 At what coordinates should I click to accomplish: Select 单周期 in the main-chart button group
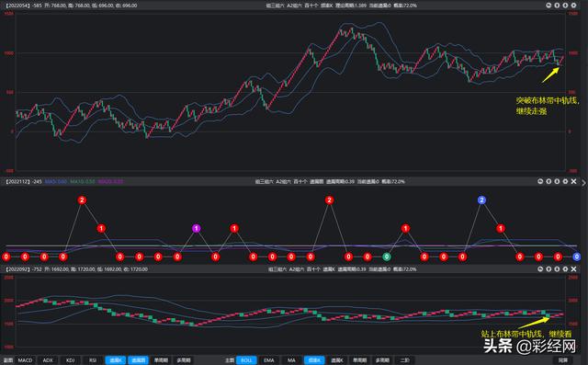click(359, 360)
